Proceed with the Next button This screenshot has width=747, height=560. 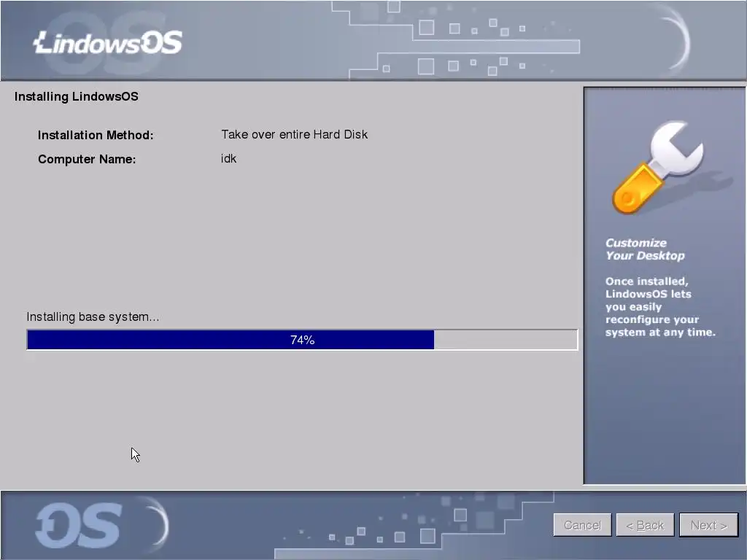708,525
